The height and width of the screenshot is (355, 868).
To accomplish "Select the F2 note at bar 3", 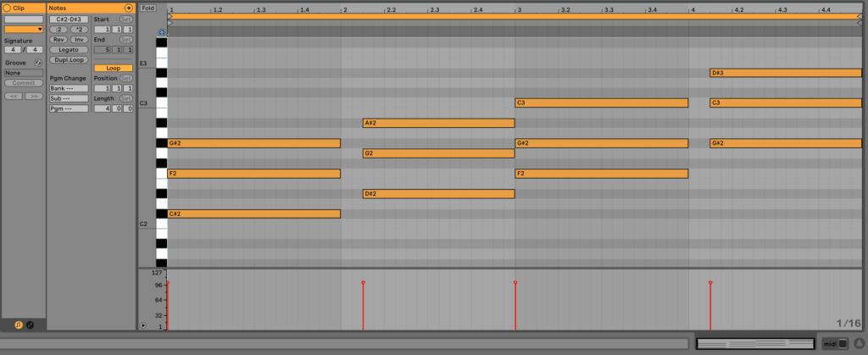I will click(601, 174).
